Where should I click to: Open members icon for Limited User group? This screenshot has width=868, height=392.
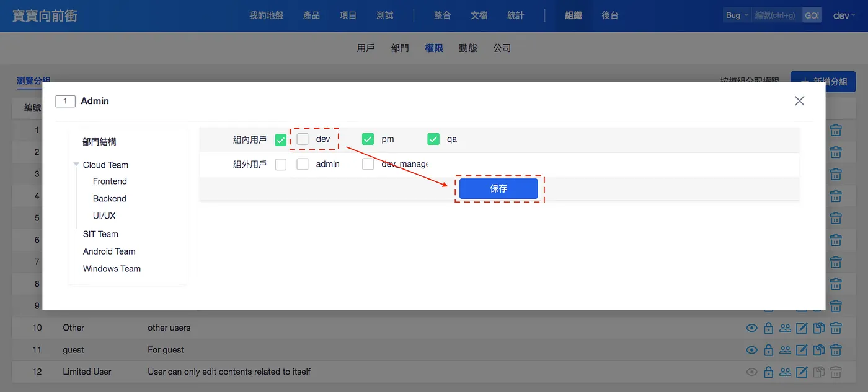(x=785, y=372)
